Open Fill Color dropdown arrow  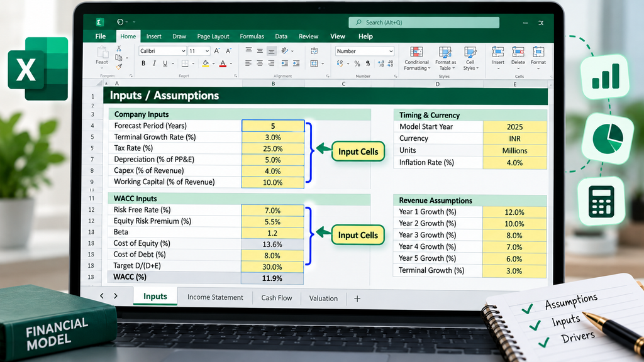point(214,63)
